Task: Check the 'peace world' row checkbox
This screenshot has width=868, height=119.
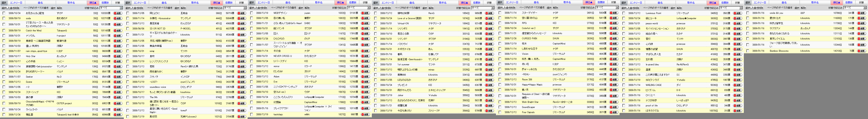Action: coord(624,24)
